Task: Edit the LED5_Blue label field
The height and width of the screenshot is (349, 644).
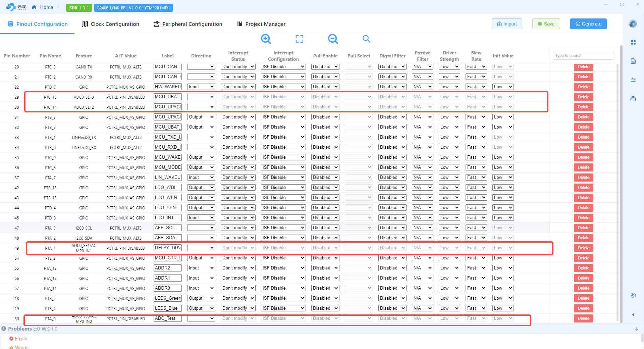Action: coord(167,308)
